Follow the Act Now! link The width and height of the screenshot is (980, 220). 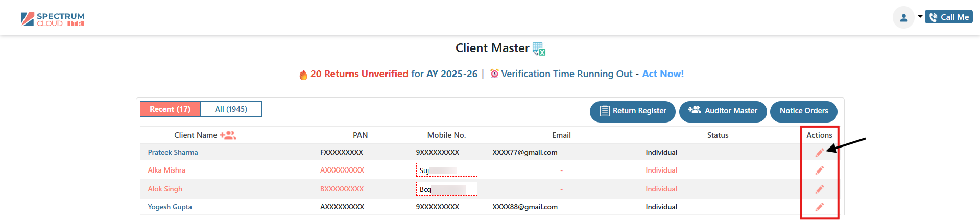point(662,74)
